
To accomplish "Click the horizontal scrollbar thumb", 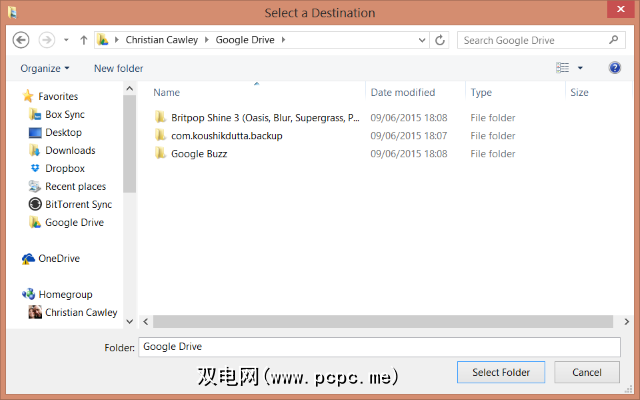I will pyautogui.click(x=383, y=322).
